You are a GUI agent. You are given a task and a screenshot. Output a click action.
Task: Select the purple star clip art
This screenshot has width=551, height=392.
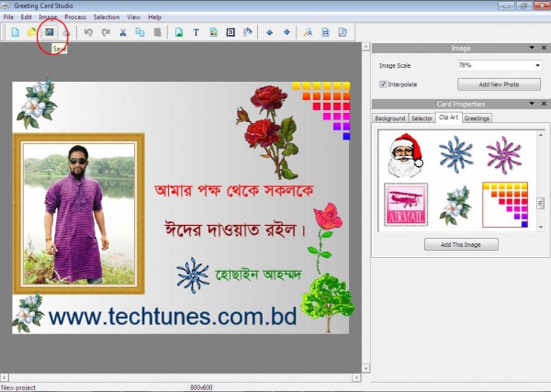504,155
